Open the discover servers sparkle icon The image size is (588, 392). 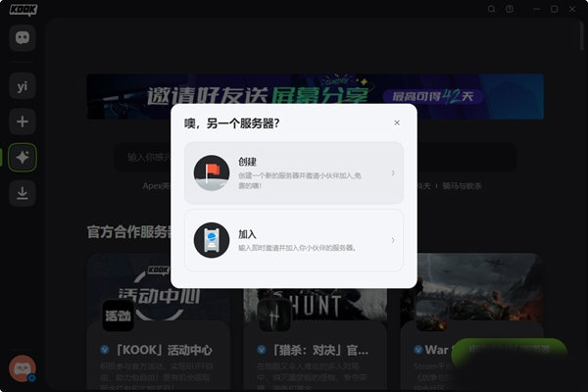[23, 157]
